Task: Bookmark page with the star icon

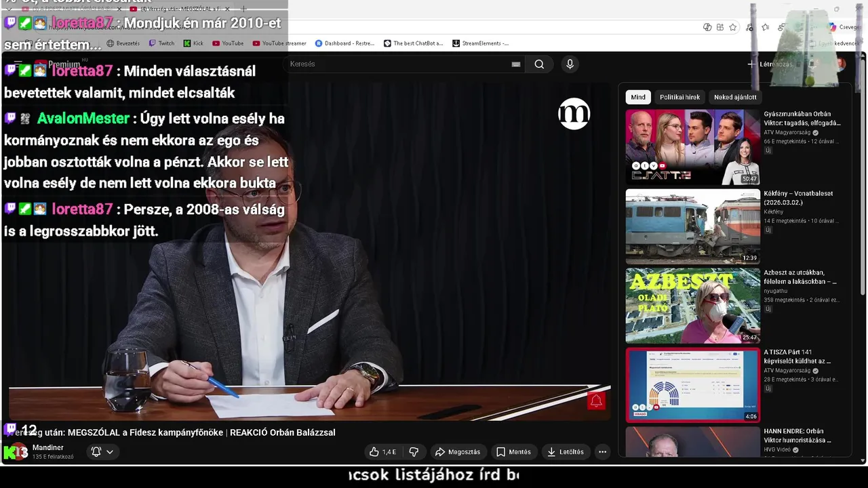Action: coord(733,27)
